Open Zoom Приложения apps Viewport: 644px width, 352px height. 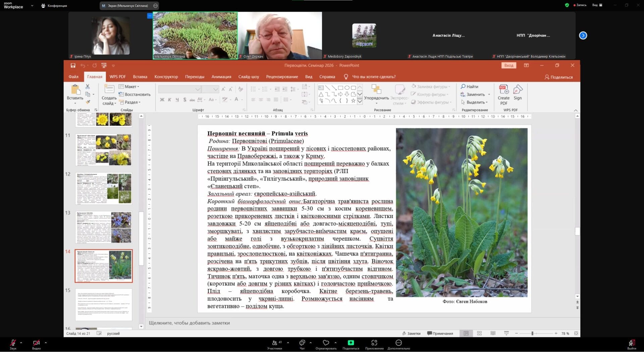[x=374, y=343]
